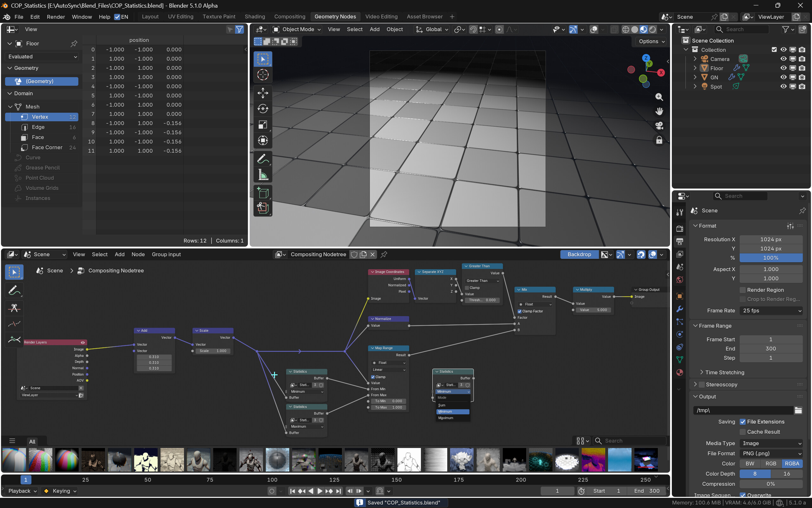This screenshot has height=508, width=812.
Task: Hide the Camera object in outliner
Action: pyautogui.click(x=783, y=59)
